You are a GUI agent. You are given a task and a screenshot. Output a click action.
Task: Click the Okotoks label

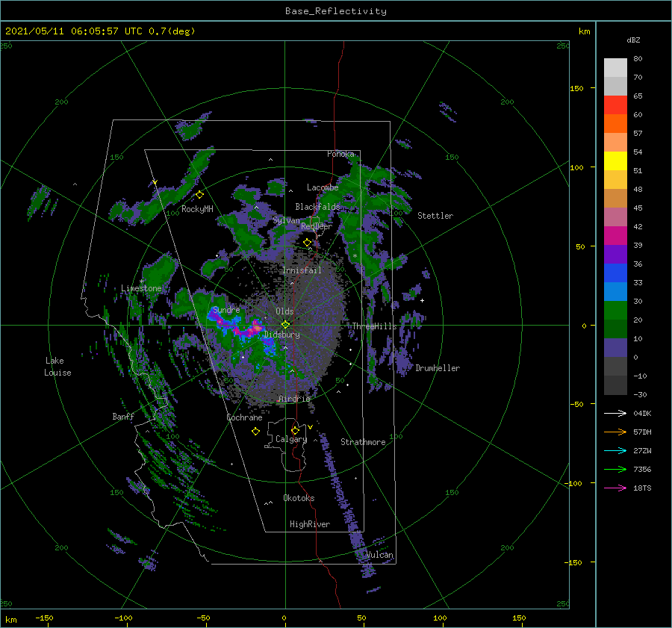click(x=299, y=497)
